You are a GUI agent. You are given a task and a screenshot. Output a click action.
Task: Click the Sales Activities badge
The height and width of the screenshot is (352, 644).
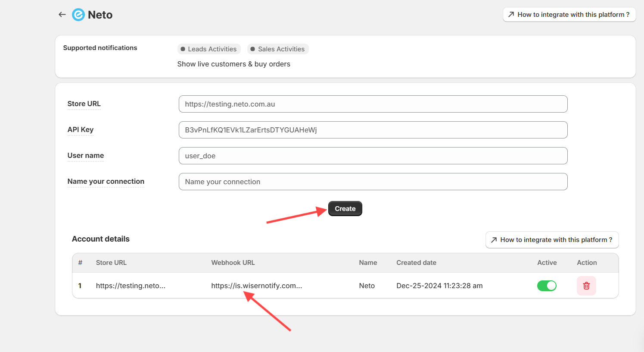[278, 49]
